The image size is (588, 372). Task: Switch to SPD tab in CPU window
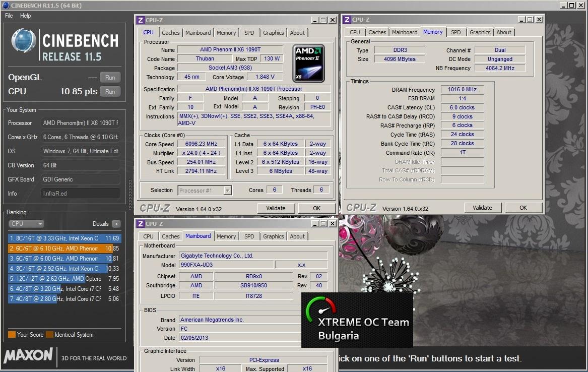coord(249,33)
